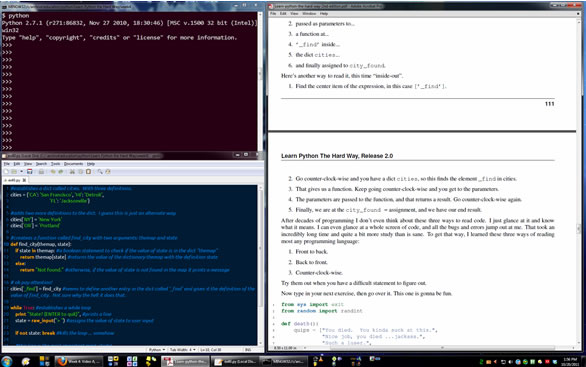Open Firefox from the taskbar
This screenshot has width=586, height=367.
coord(78,361)
